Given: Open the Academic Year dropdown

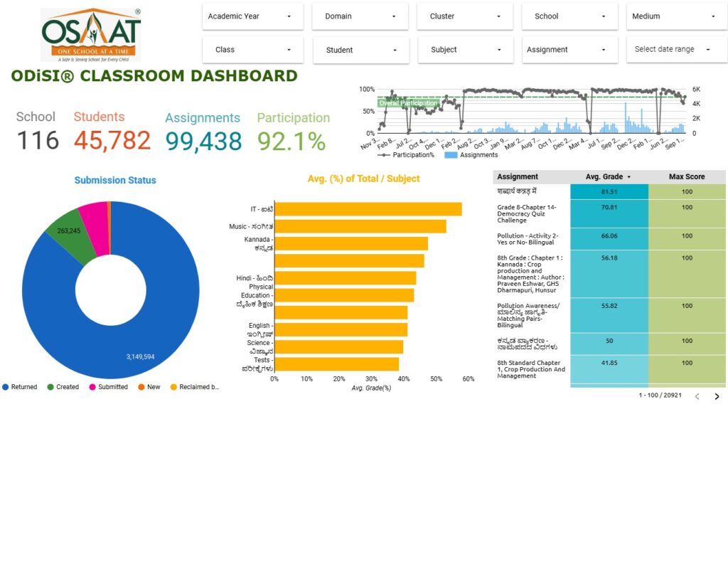Looking at the screenshot, I should click(x=252, y=16).
